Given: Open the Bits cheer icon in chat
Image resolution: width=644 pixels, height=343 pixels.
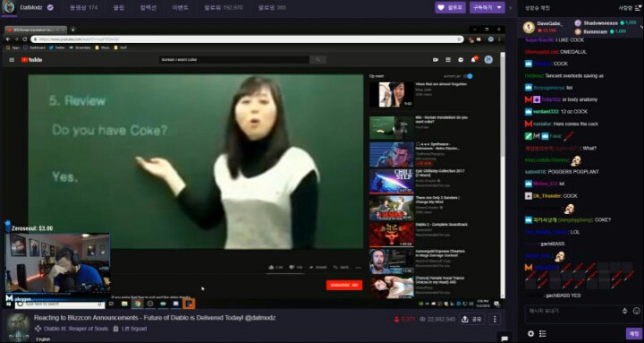Looking at the screenshot, I should tap(624, 311).
